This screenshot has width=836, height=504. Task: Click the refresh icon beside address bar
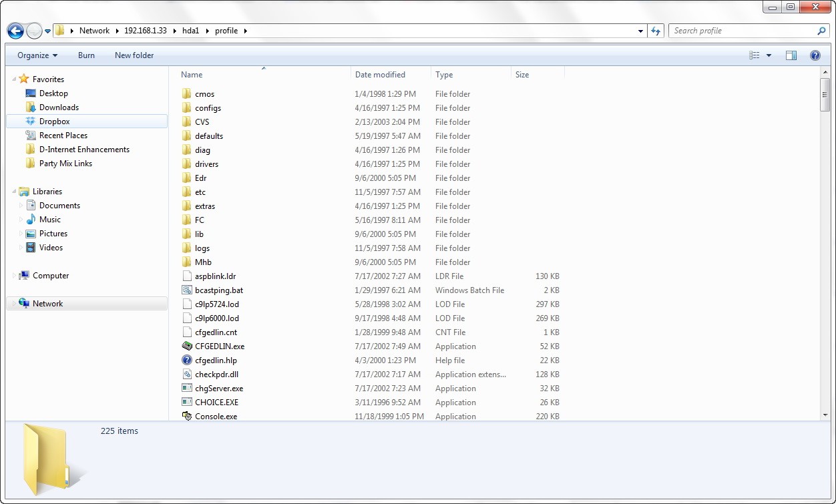click(x=656, y=31)
